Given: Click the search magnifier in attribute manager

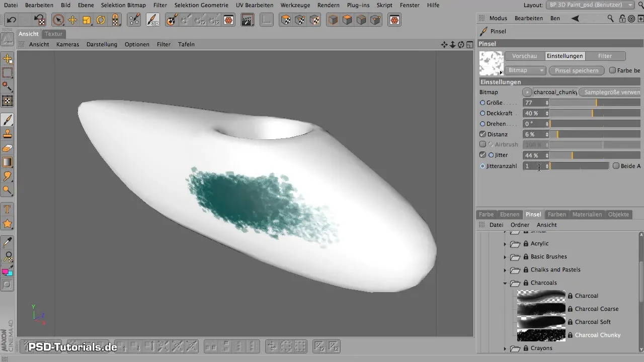Looking at the screenshot, I should coord(611,19).
